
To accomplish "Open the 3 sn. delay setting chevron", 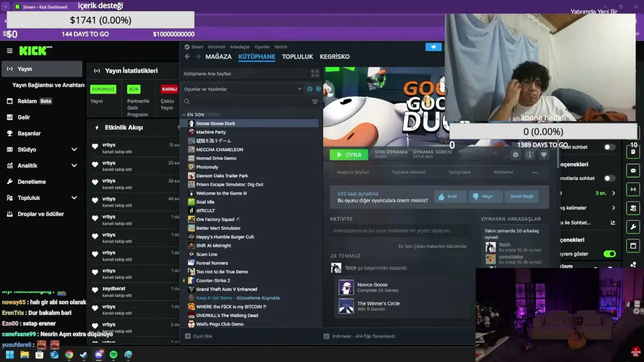I will click(x=613, y=193).
